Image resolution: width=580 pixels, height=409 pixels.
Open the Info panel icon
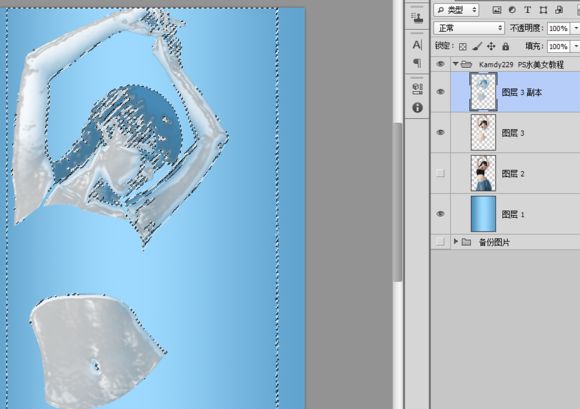click(417, 108)
